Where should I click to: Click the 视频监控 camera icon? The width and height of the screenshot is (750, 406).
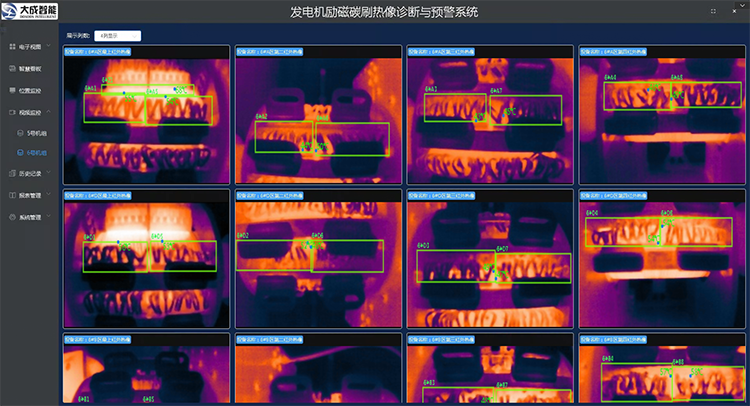(10, 112)
